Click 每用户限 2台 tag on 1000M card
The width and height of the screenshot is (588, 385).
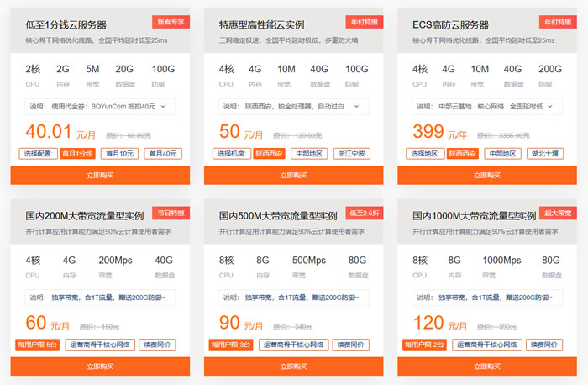[424, 345]
